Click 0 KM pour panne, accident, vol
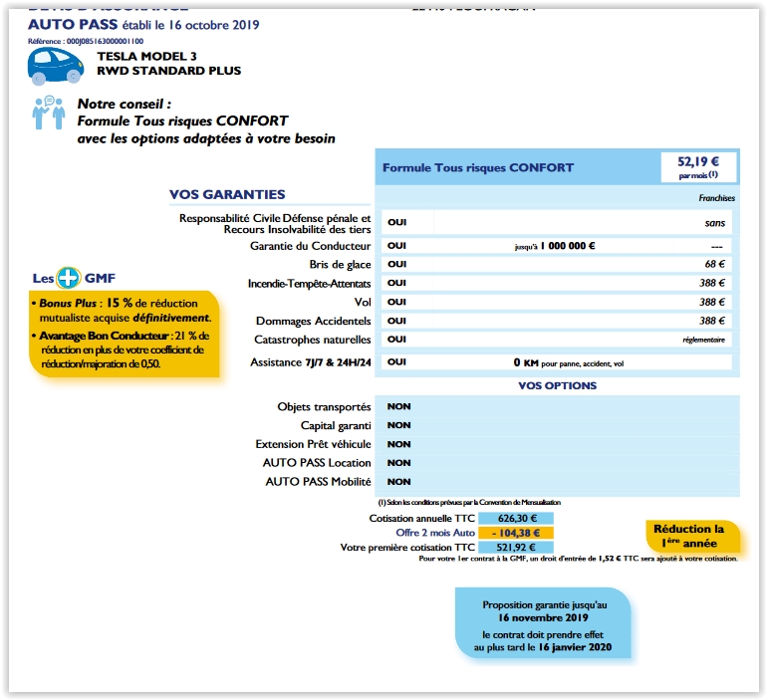This screenshot has height=700, width=767. point(569,362)
